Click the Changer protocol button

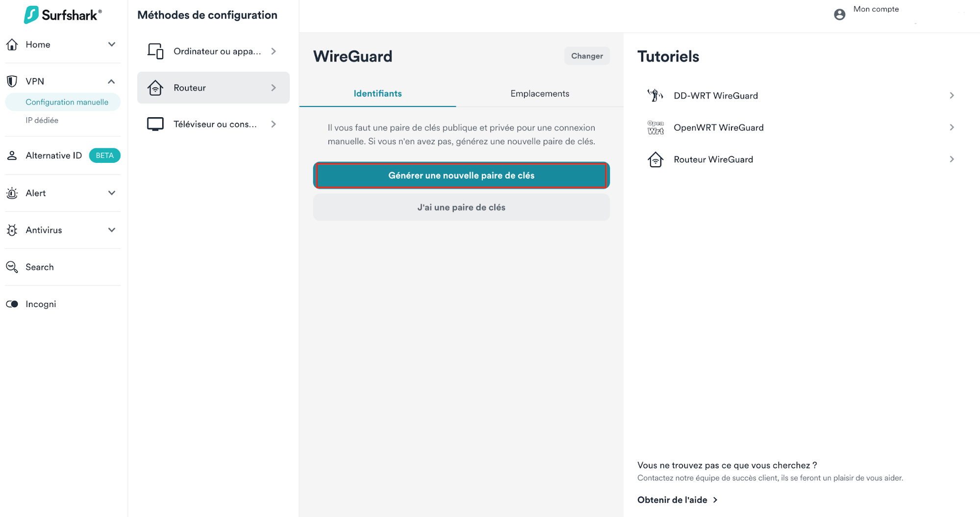click(x=587, y=56)
